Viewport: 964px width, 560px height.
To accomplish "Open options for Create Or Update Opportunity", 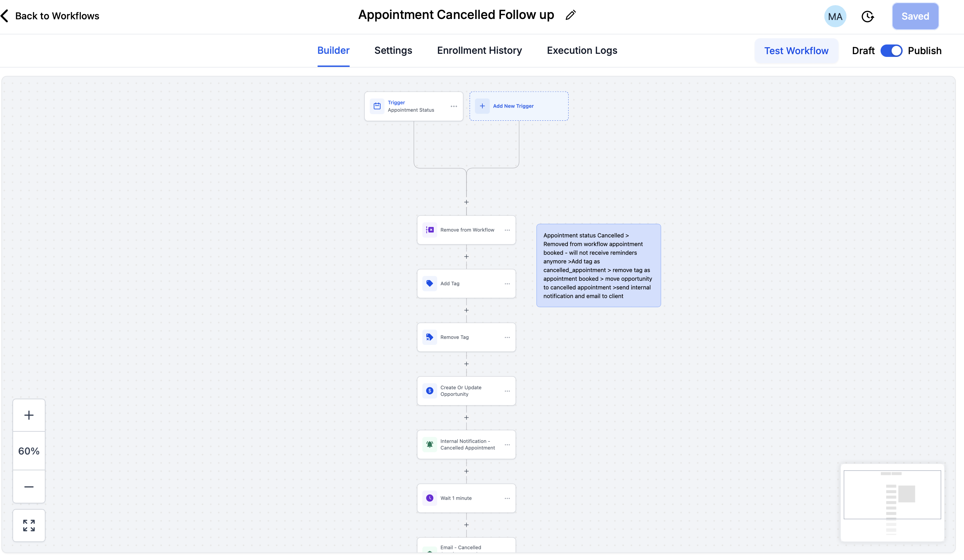I will coord(507,391).
